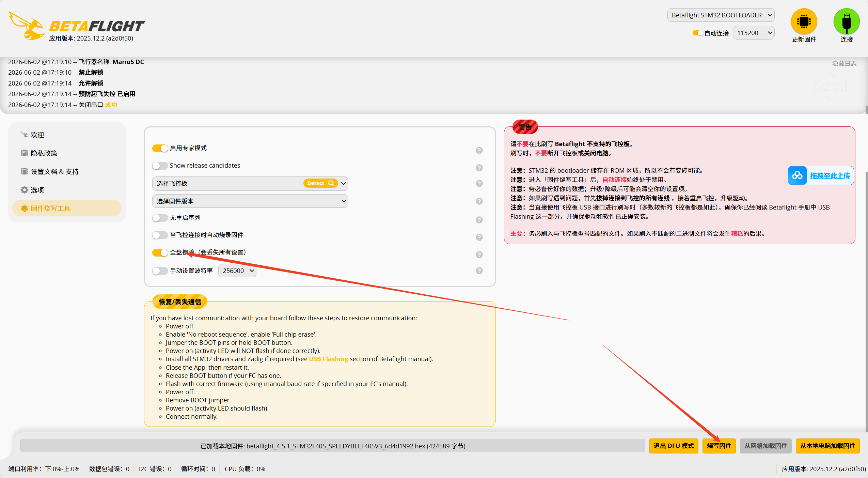Image resolution: width=868 pixels, height=478 pixels.
Task: Click the 从网络加载固件 button
Action: [x=766, y=446]
